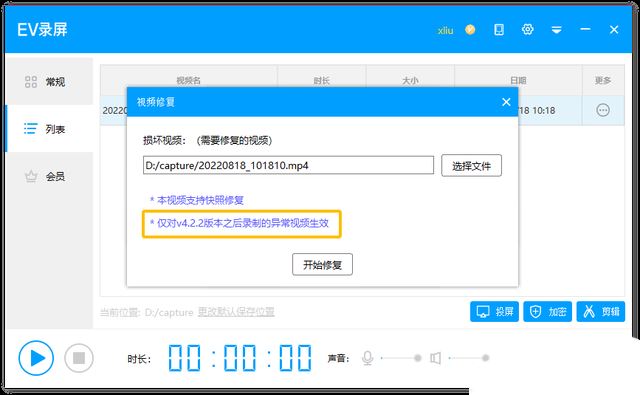Toggle the speaker icon
Viewport: 640px width, 395px height.
(x=436, y=358)
